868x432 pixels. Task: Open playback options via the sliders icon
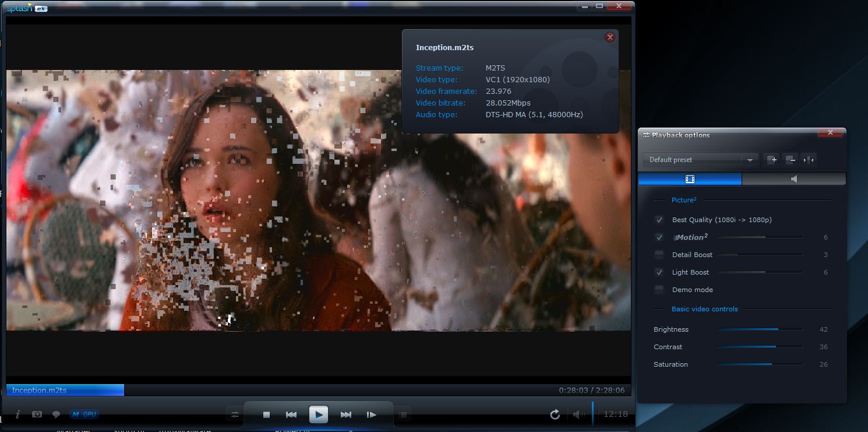(235, 415)
